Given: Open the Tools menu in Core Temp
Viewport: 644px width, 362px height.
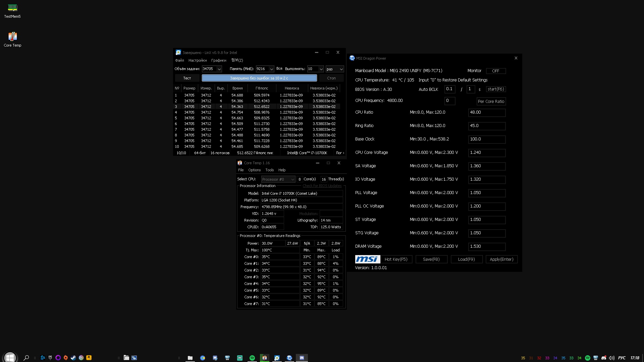Looking at the screenshot, I should (x=269, y=170).
